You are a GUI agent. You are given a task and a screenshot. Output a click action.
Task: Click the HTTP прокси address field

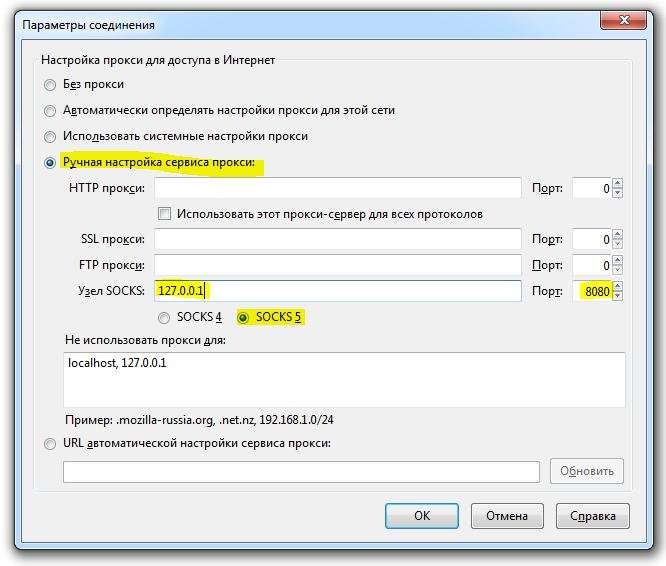point(338,188)
